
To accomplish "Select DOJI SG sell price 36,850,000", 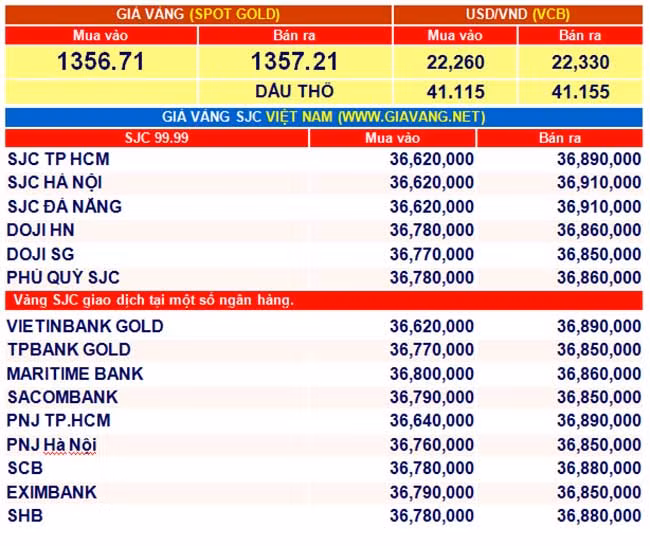I will click(x=599, y=254).
